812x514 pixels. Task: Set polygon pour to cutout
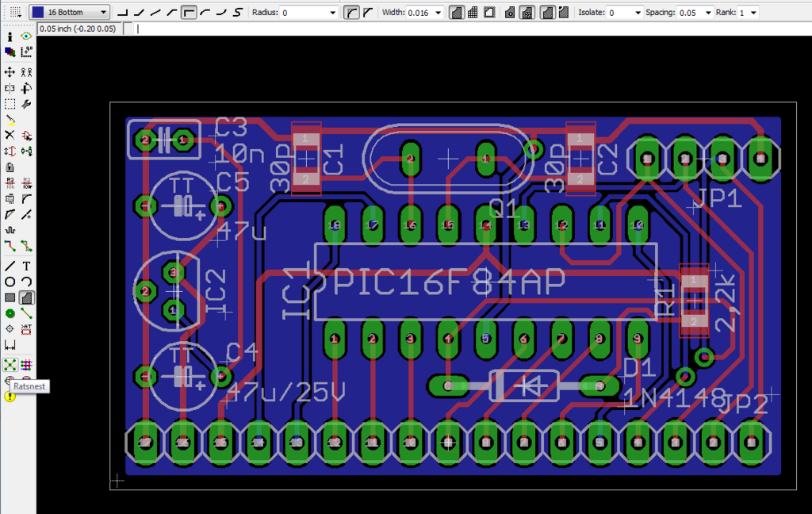[x=489, y=13]
